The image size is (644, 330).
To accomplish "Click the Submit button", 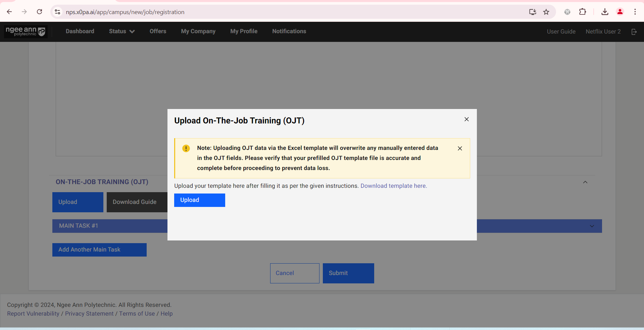I will point(348,273).
